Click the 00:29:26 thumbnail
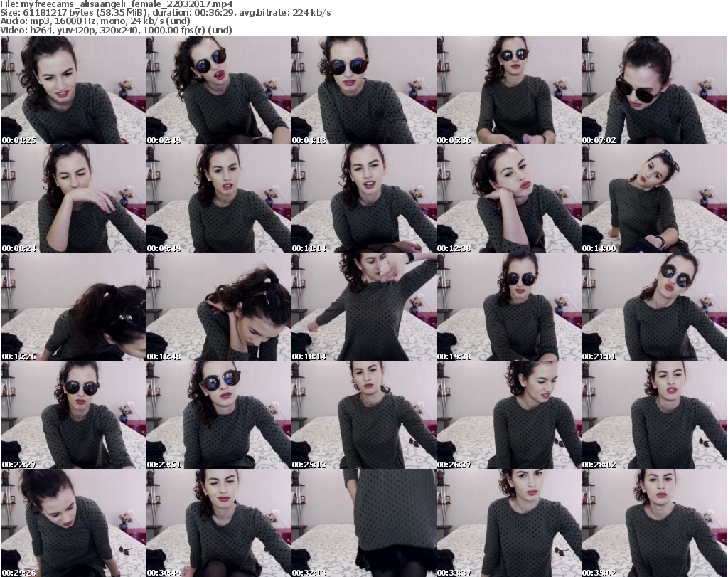The height and width of the screenshot is (577, 728). [x=73, y=523]
